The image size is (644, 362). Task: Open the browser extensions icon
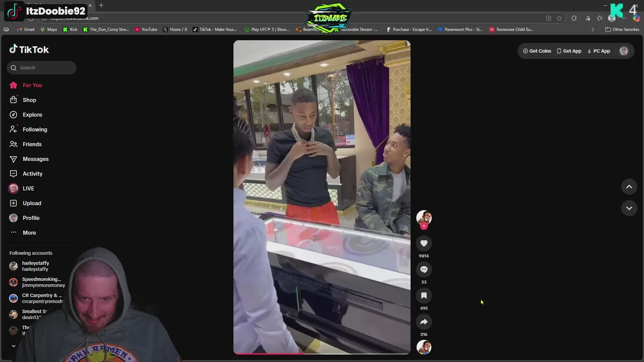tap(574, 18)
